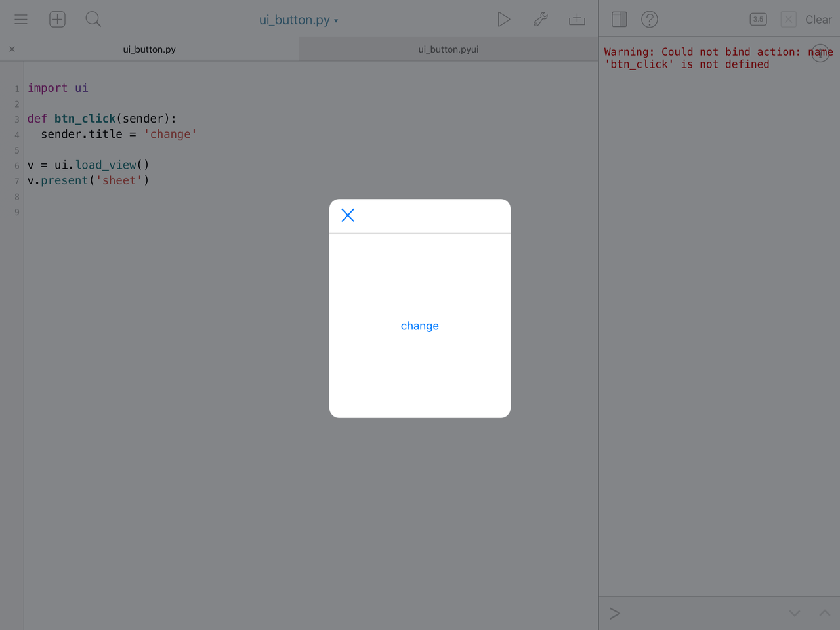
Task: Close the sheet with blue X
Action: point(348,215)
